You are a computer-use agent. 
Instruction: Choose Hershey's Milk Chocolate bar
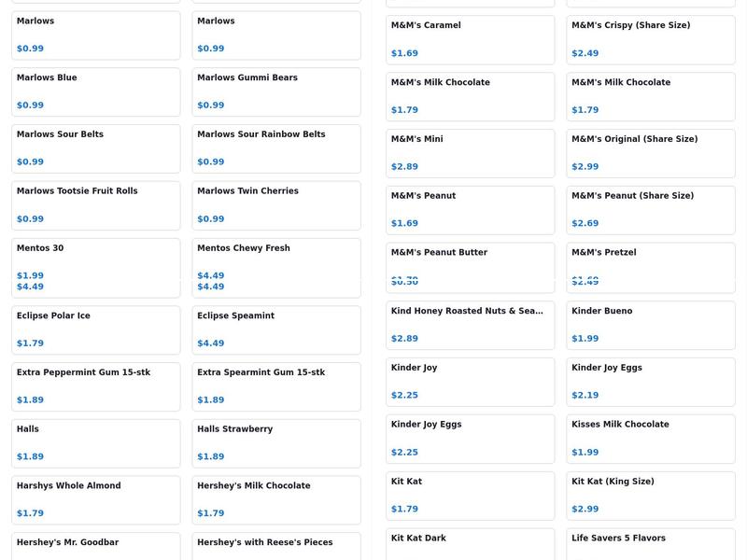tap(275, 499)
